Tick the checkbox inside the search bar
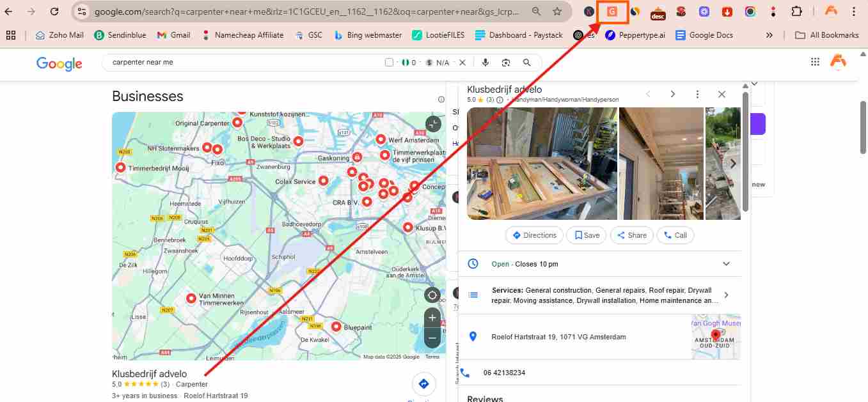 tap(389, 63)
